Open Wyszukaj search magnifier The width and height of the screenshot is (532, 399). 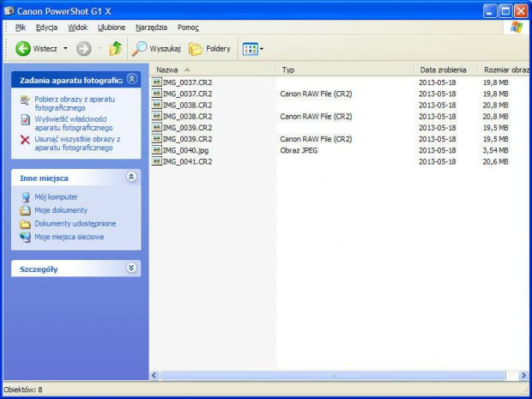[x=139, y=49]
